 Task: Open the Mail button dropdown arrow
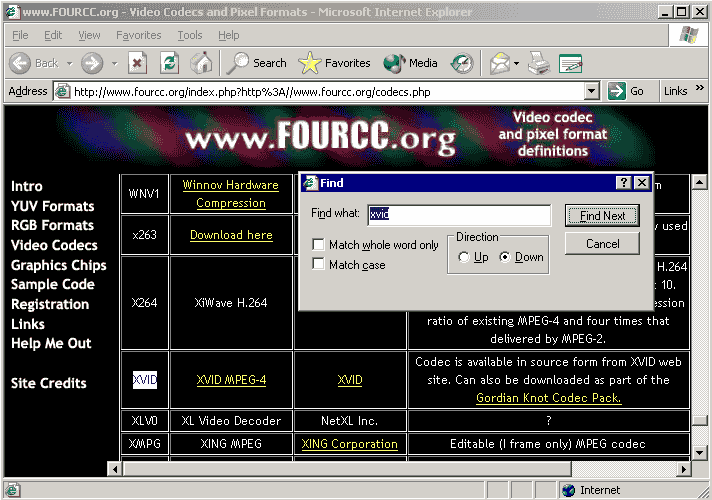point(517,64)
